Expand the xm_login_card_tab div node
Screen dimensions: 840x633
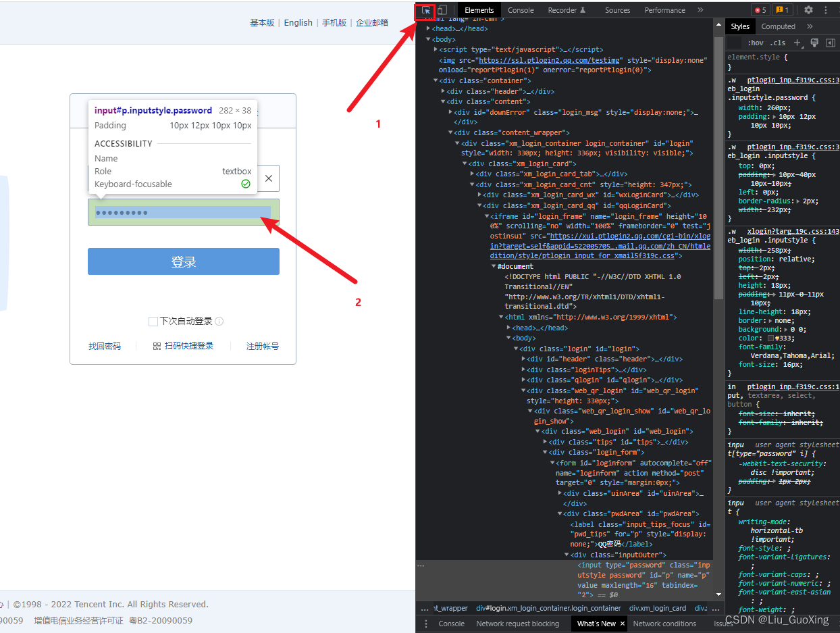point(473,174)
